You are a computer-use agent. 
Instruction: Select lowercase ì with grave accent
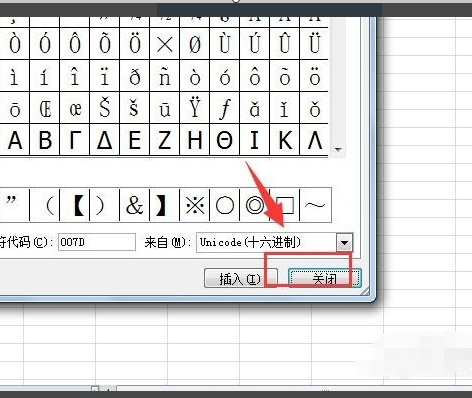point(15,76)
